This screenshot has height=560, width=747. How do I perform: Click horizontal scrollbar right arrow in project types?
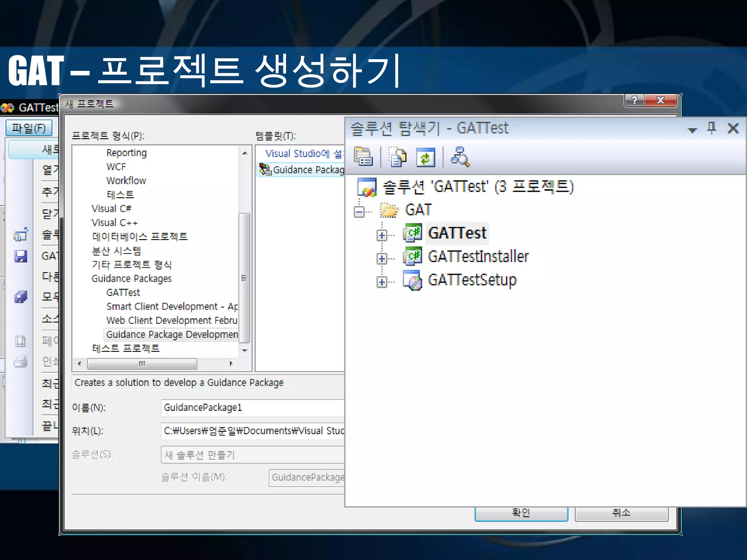231,363
